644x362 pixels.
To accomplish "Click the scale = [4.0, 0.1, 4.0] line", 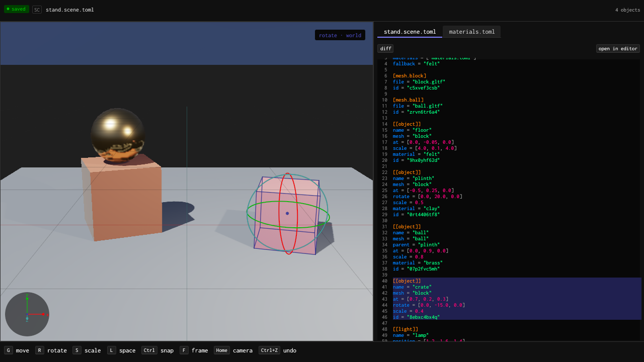I will pyautogui.click(x=425, y=148).
